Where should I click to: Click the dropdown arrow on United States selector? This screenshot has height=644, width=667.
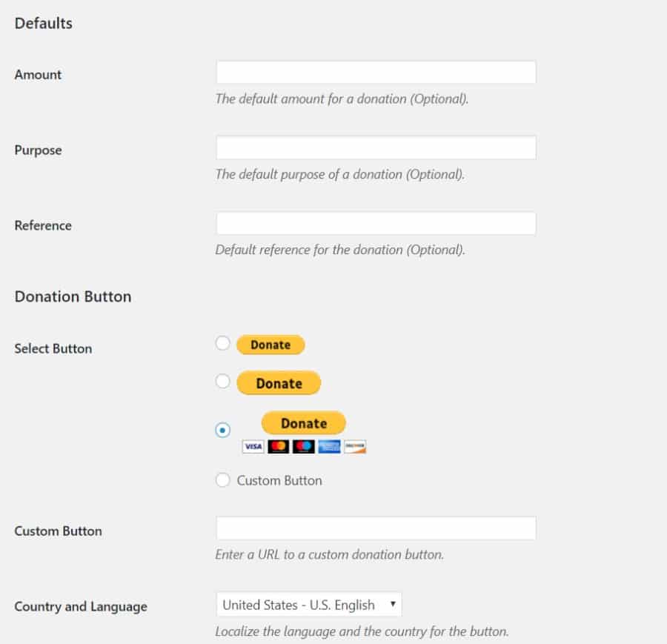(x=394, y=605)
